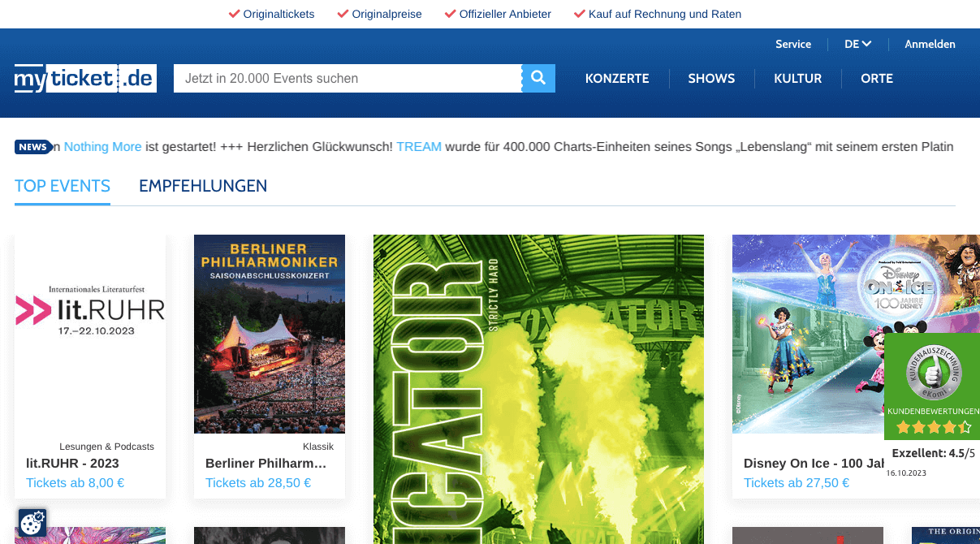Screen dimensions: 980x544
Task: Click the Exzellent: 4.5/5 rating text
Action: 933,453
